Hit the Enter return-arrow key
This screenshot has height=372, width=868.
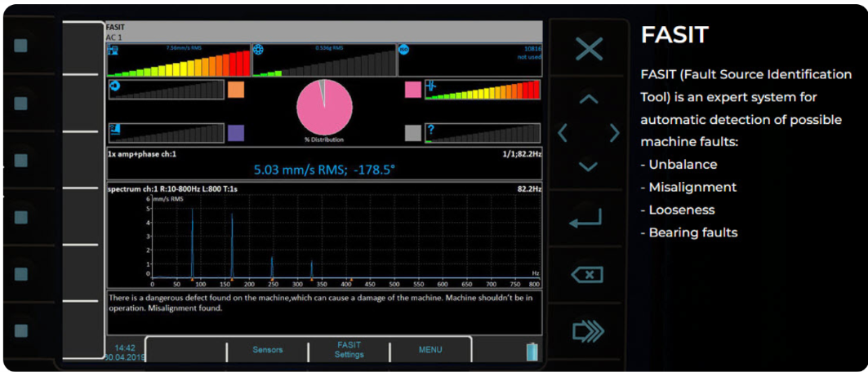585,219
